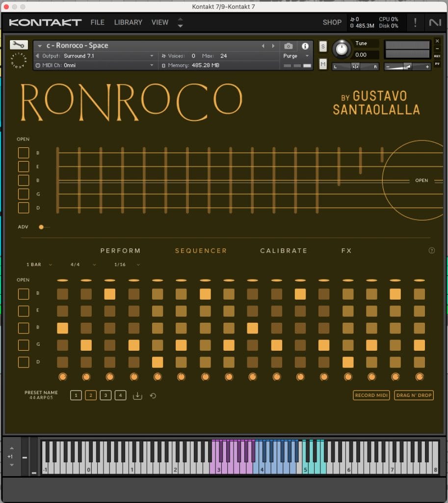The height and width of the screenshot is (503, 448).
Task: Click the save preset download icon
Action: point(137,395)
